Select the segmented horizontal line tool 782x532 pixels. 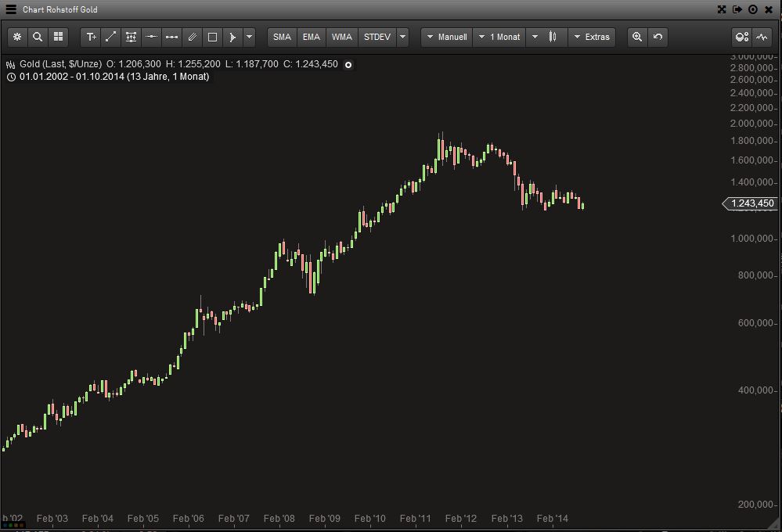(171, 37)
